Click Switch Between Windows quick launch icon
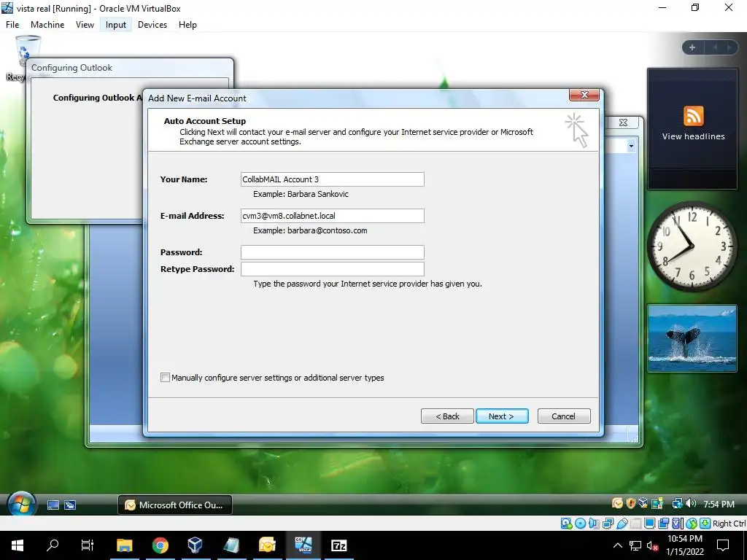 70,505
